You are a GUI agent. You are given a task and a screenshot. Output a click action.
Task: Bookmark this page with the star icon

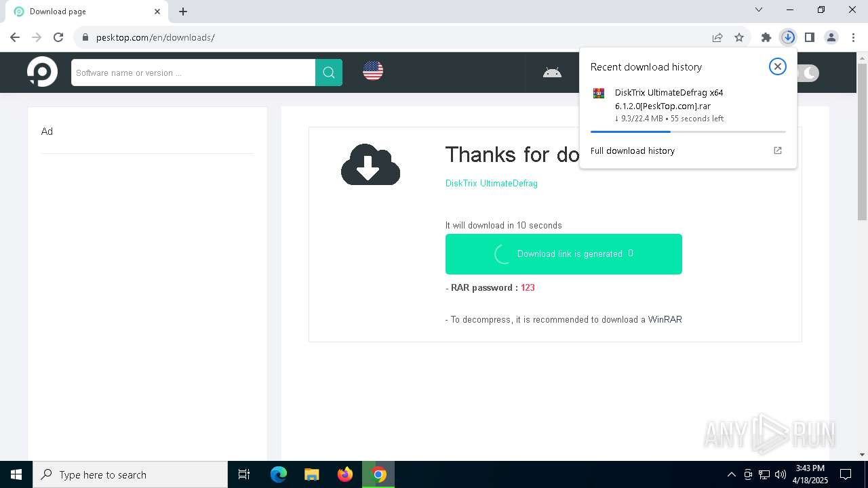coord(739,37)
